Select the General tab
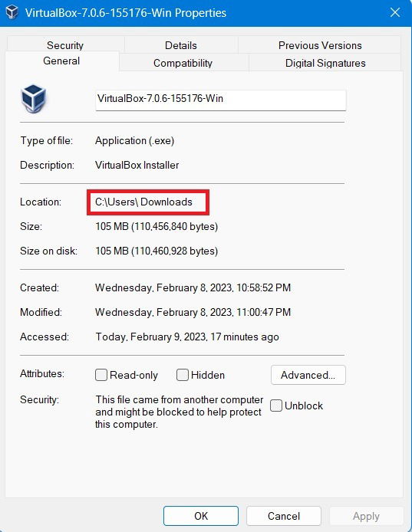The height and width of the screenshot is (532, 412). click(x=61, y=61)
